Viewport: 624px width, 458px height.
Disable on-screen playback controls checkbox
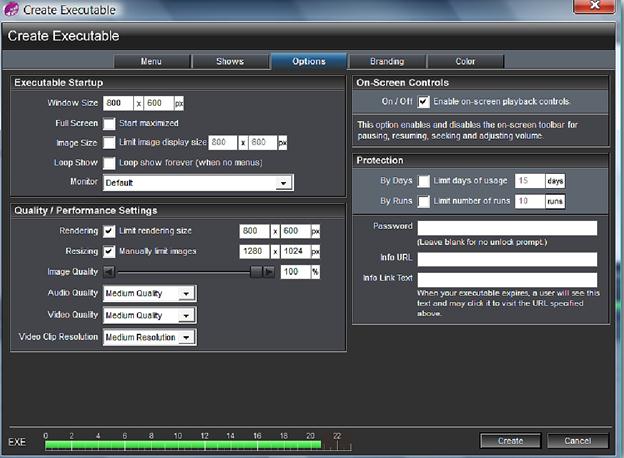423,102
